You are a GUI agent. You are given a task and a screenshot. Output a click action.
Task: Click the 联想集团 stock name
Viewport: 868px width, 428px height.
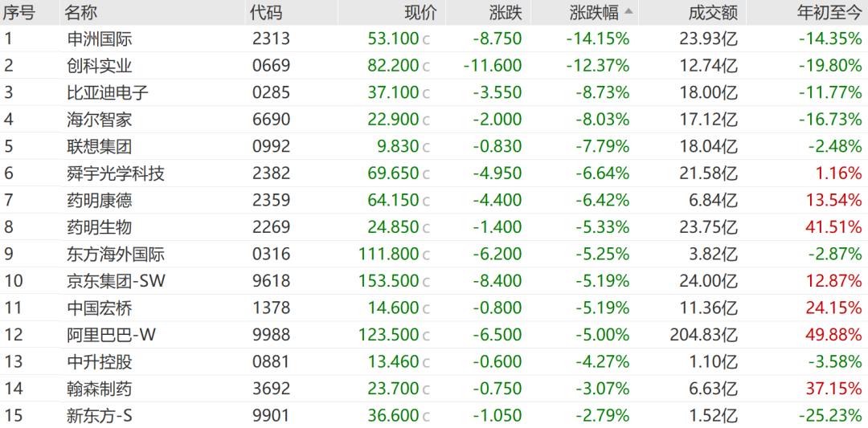tap(100, 146)
